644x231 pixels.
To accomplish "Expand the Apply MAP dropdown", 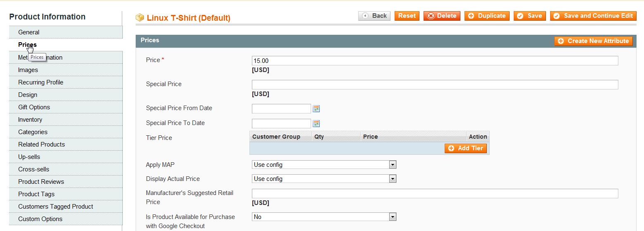I will (x=324, y=165).
